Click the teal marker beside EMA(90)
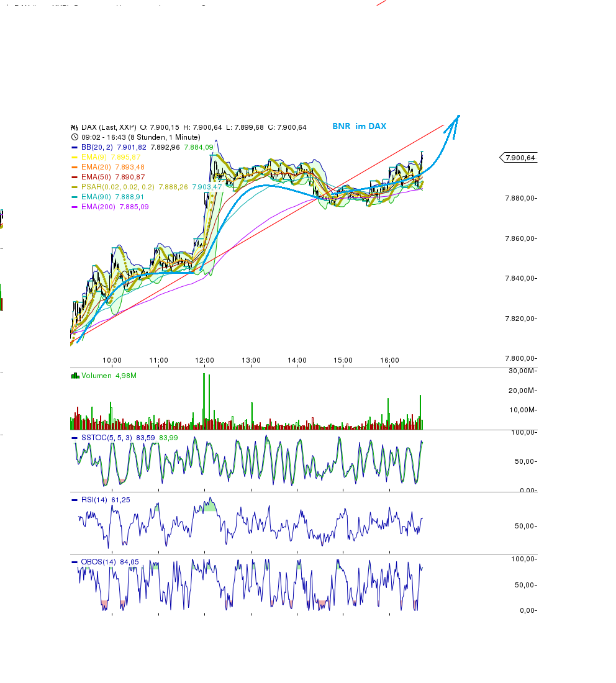Screen dimensions: 616x683 click(75, 197)
